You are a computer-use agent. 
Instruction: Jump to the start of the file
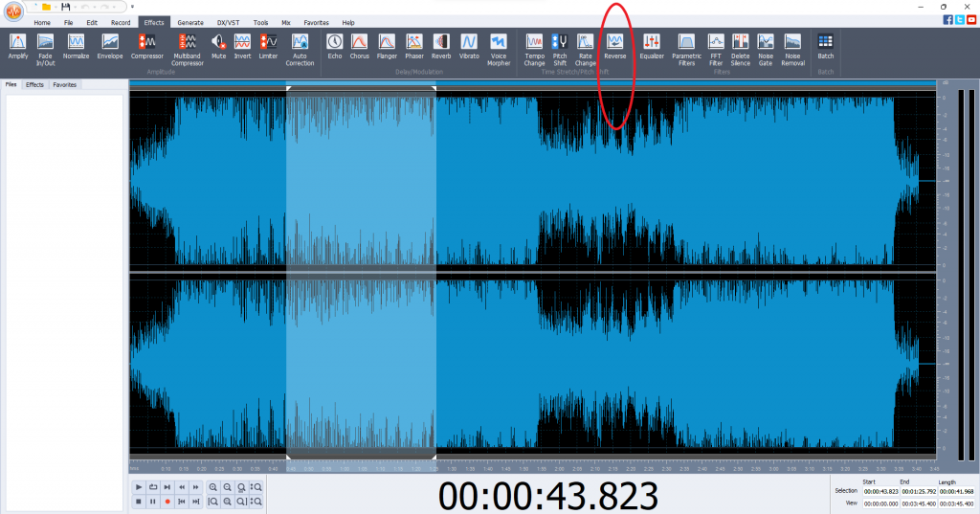tap(182, 502)
